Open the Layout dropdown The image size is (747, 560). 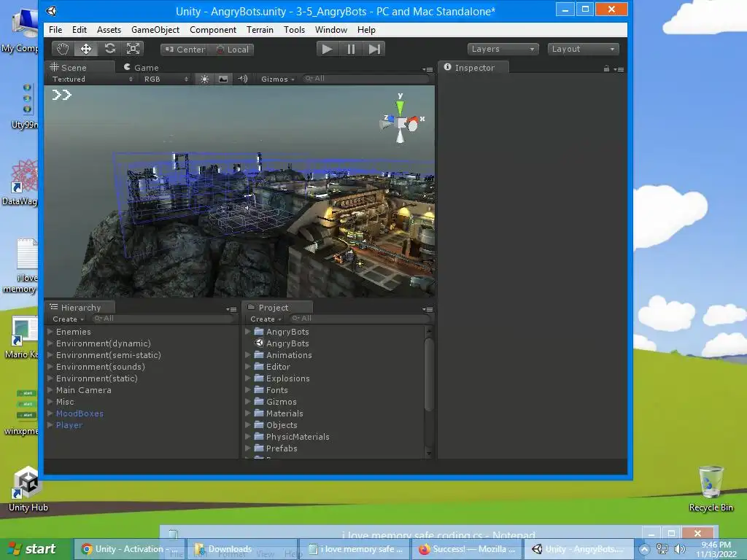click(584, 49)
